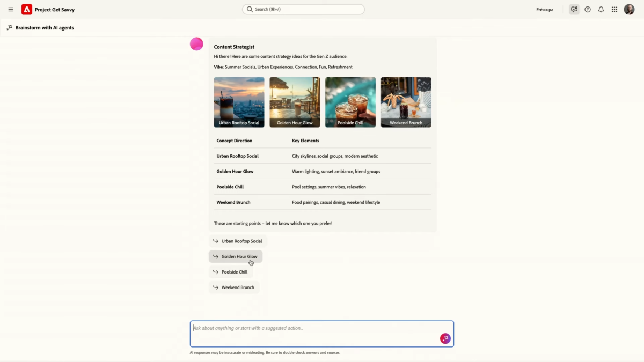Open the hamburger navigation menu
Viewport: 644px width, 362px height.
(x=11, y=9)
